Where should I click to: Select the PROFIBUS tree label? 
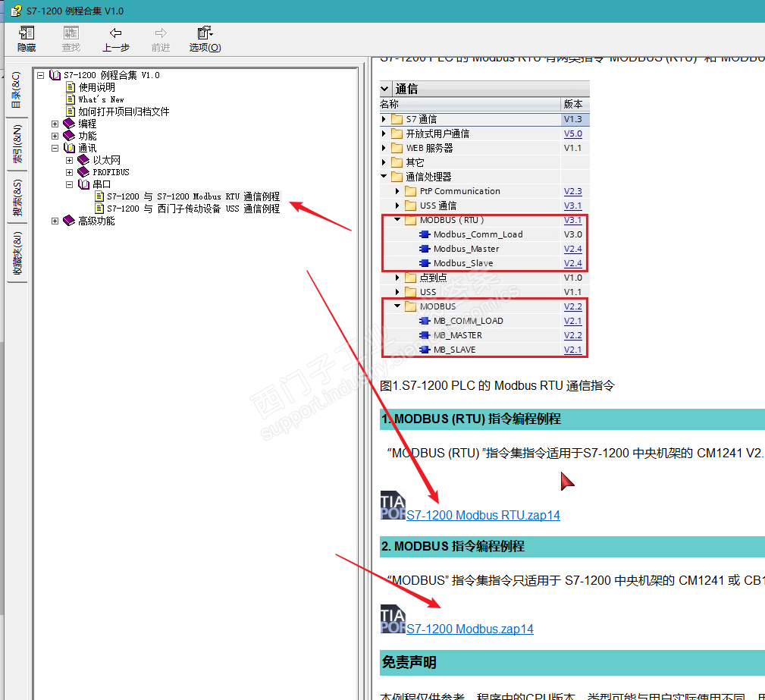(x=111, y=172)
